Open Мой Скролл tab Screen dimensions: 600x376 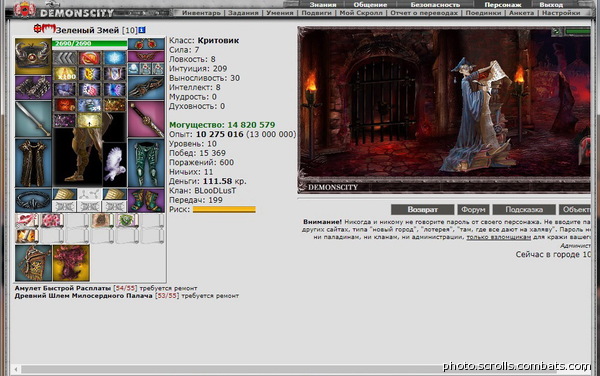(361, 13)
